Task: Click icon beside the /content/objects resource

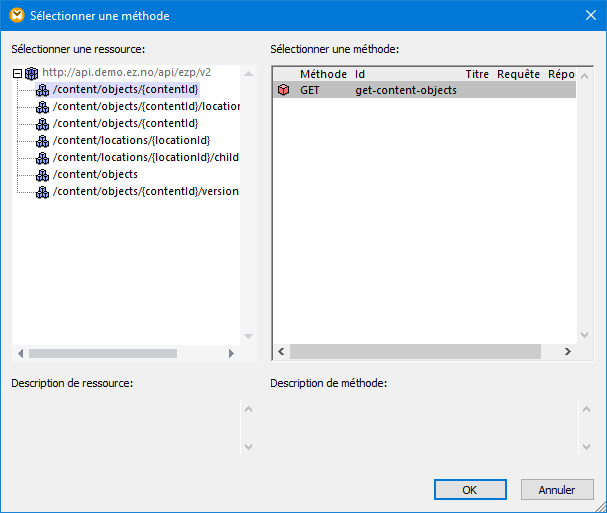Action: click(42, 175)
